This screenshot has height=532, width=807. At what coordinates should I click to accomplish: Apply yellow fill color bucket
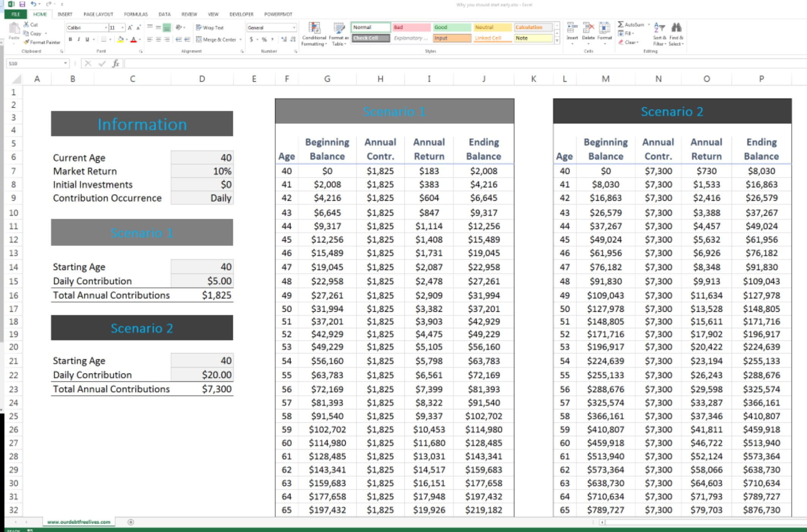click(x=120, y=39)
